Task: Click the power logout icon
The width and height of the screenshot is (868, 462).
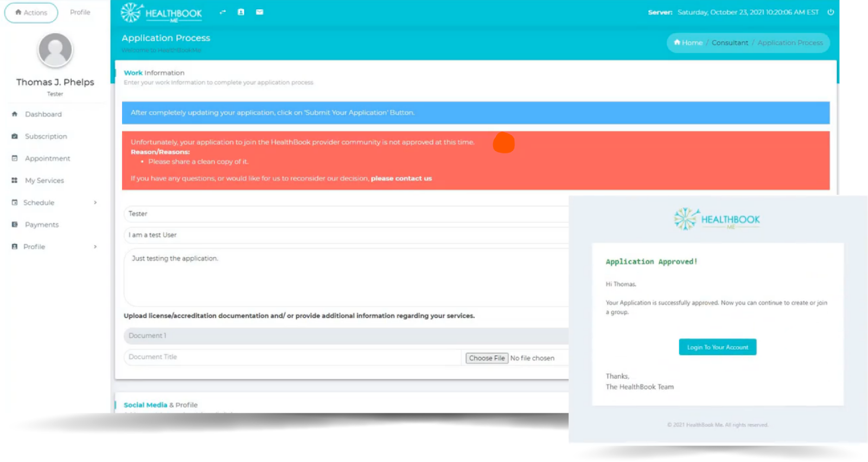Action: pyautogui.click(x=831, y=12)
